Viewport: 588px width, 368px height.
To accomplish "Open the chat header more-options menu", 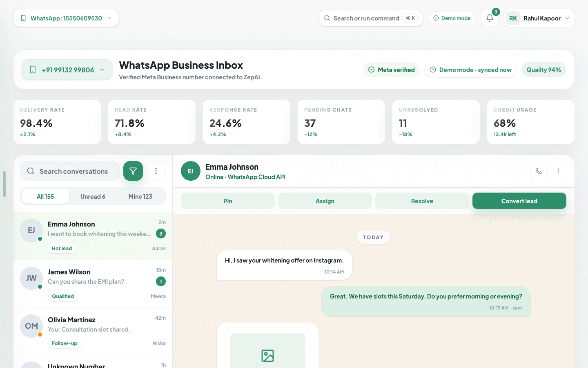I will tap(558, 171).
